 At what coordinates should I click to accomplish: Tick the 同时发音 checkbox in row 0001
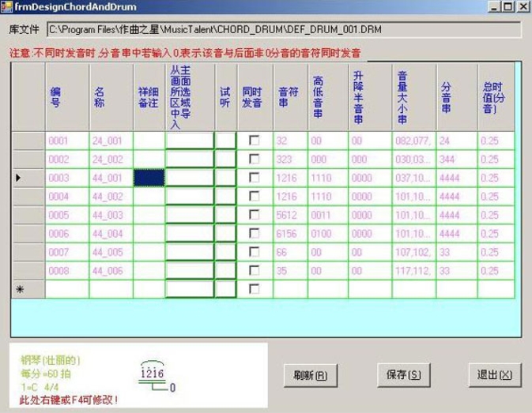[x=254, y=141]
